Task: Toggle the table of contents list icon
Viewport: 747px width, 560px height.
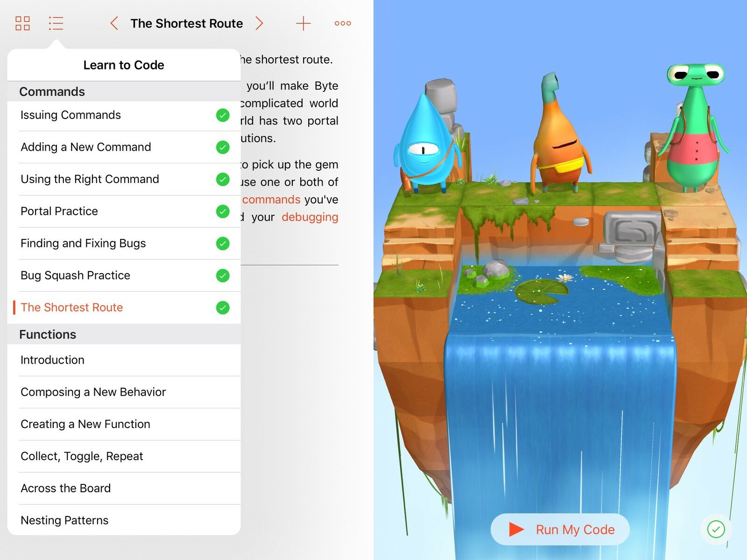Action: (x=56, y=23)
